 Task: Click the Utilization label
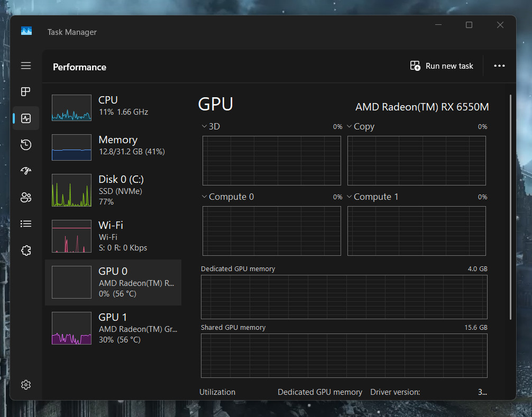pos(217,392)
